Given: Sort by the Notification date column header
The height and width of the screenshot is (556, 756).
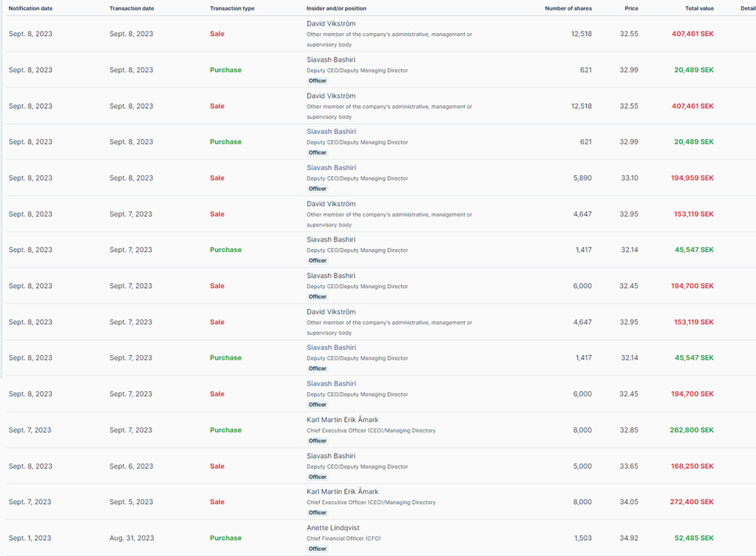Looking at the screenshot, I should click(x=30, y=8).
